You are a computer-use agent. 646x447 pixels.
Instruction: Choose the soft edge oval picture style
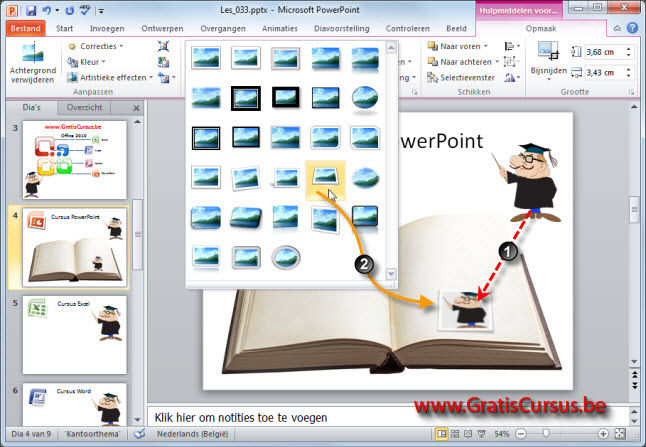click(365, 178)
